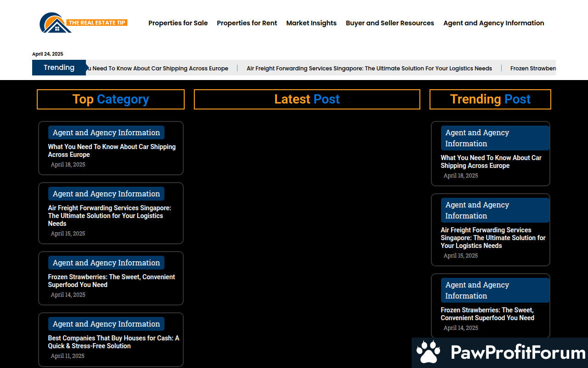Click the Trending ticker label
This screenshot has width=588, height=368.
point(59,68)
